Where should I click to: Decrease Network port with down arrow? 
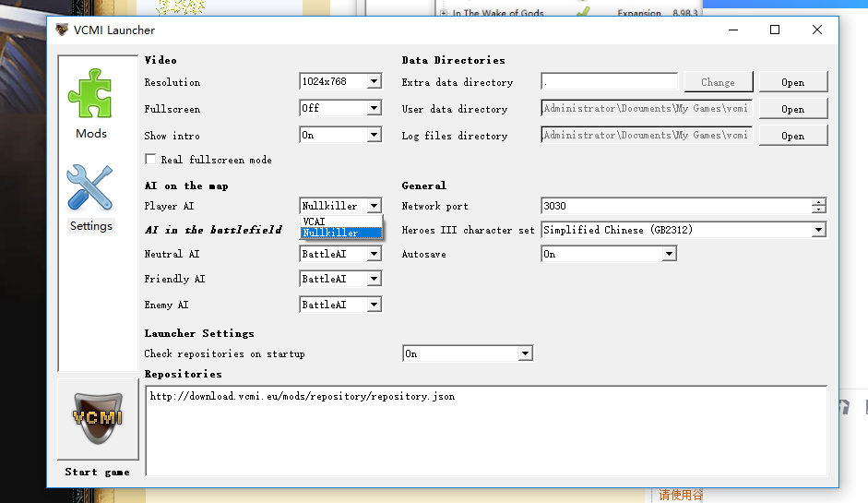819,210
